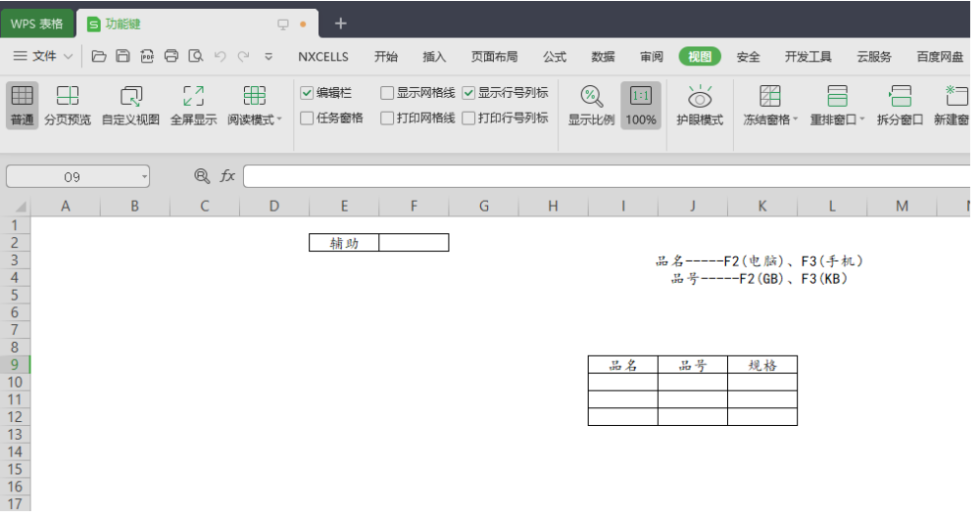Viewport: 980px width, 517px height.
Task: Switch to the Formulas (公式) tab
Action: point(555,57)
